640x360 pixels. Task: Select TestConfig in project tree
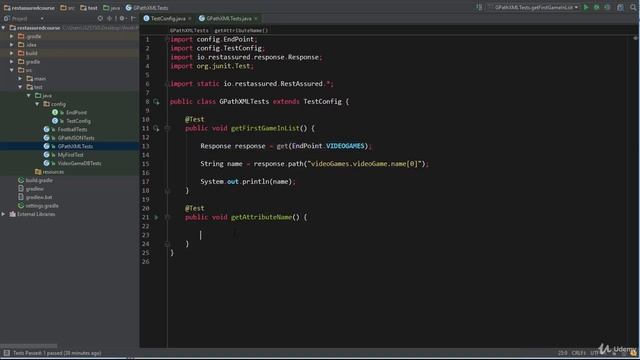78,121
